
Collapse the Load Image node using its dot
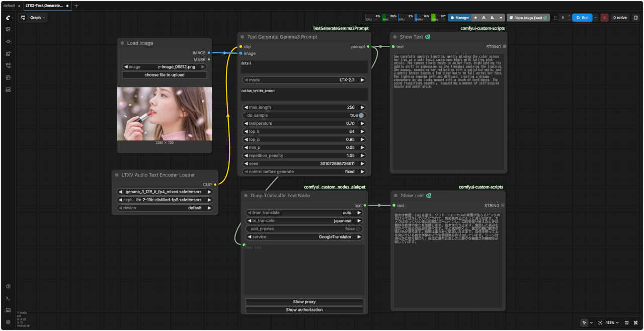122,43
